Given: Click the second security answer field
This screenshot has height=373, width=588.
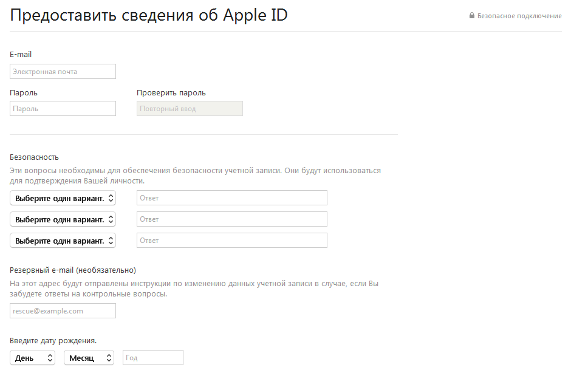Looking at the screenshot, I should [x=231, y=219].
